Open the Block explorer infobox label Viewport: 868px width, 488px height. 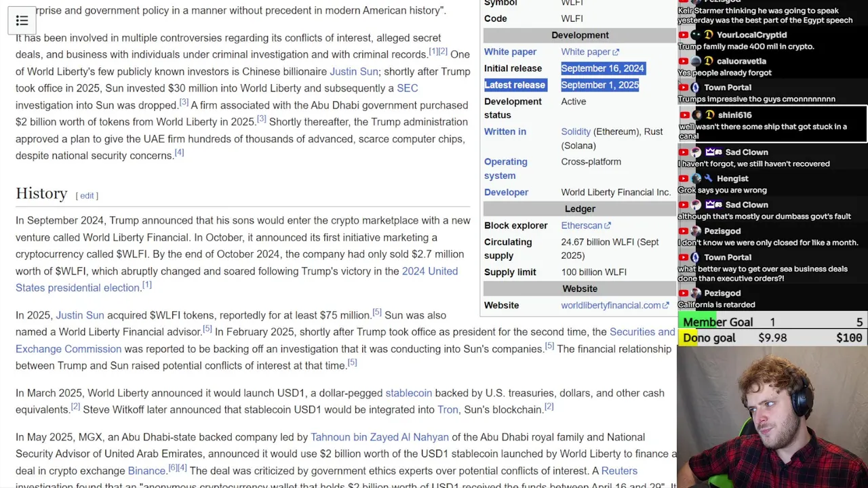pyautogui.click(x=515, y=226)
